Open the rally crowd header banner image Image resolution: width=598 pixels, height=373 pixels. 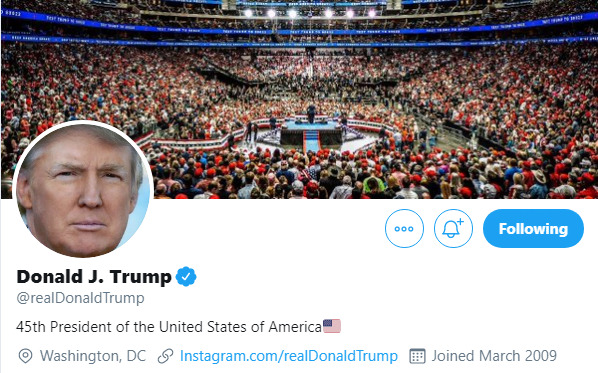[x=299, y=99]
